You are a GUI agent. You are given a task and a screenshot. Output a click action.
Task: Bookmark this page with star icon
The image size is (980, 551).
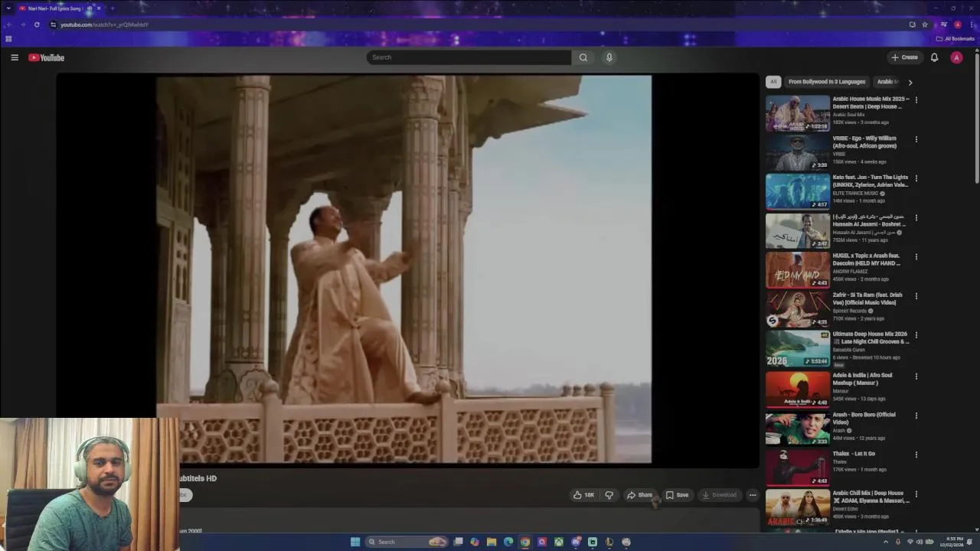click(x=925, y=24)
